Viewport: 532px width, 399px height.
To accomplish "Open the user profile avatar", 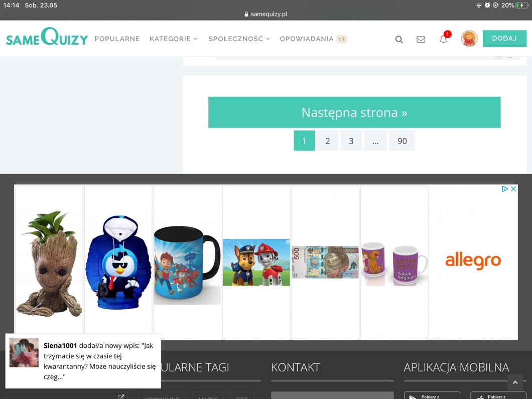I will (x=469, y=38).
